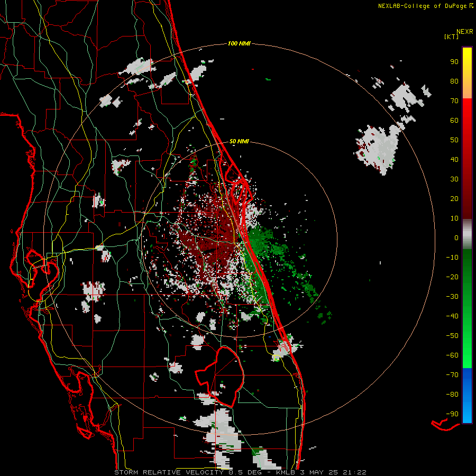Click the 80 value on the velocity scale
476x476 pixels.
[x=454, y=81]
